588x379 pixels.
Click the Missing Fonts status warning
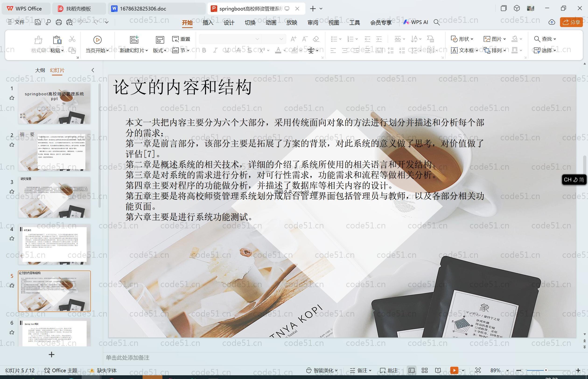pos(103,370)
